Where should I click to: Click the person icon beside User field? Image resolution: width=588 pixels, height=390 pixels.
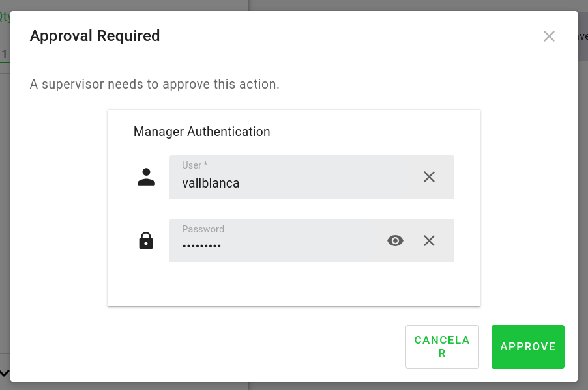pos(146,177)
